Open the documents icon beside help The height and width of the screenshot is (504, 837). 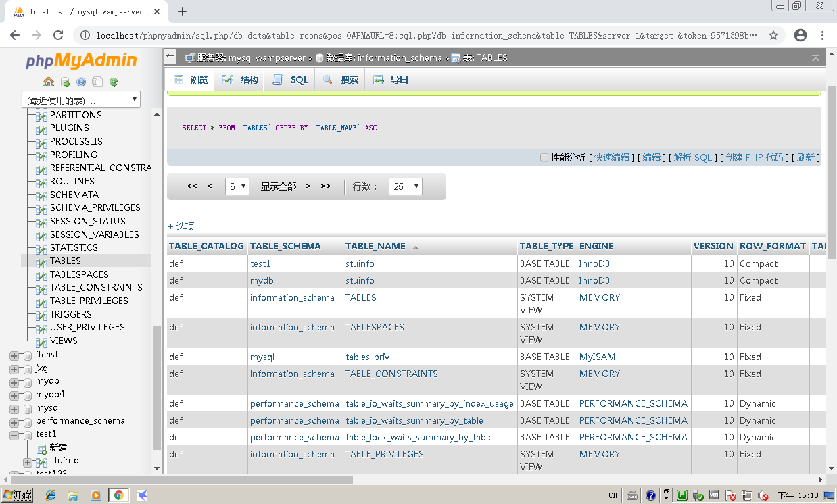click(97, 82)
